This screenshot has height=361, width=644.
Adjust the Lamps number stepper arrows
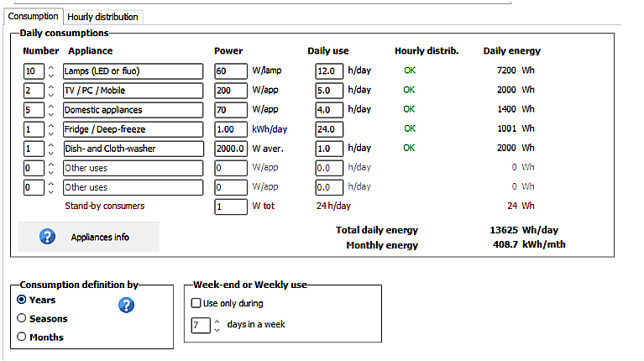tap(50, 71)
